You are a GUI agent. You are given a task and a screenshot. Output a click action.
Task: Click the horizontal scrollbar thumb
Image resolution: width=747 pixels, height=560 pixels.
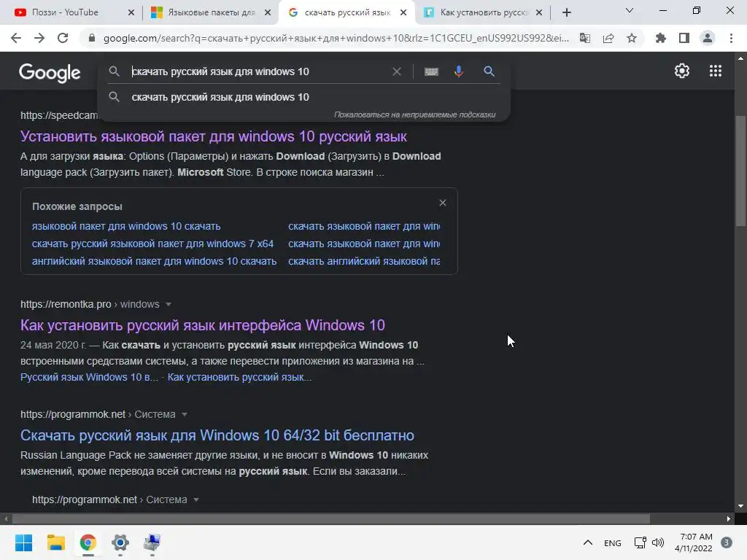point(330,518)
